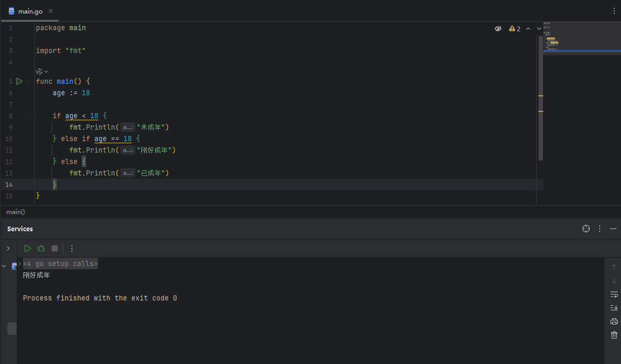Stop the running process
The height and width of the screenshot is (364, 621).
point(55,248)
